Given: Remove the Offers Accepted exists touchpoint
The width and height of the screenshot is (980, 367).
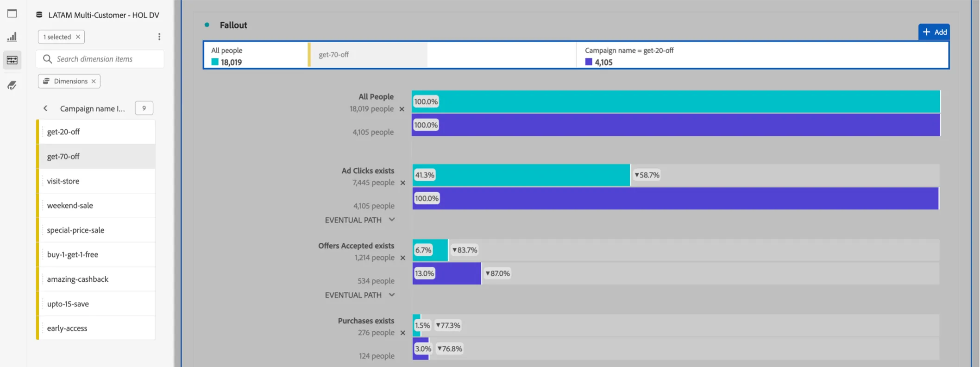Looking at the screenshot, I should tap(403, 258).
